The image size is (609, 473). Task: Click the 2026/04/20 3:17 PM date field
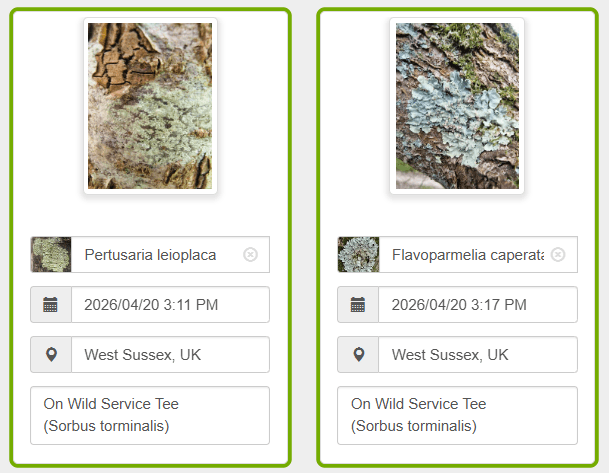point(477,305)
